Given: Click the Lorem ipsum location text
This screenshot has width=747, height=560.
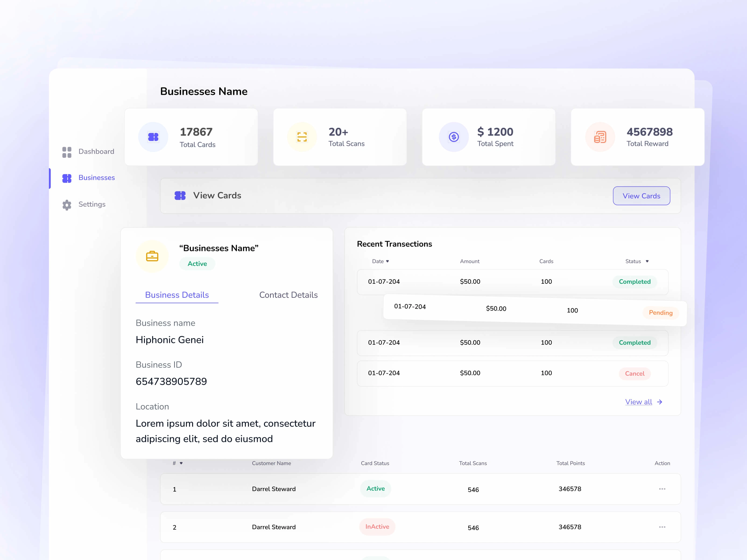Looking at the screenshot, I should click(x=226, y=431).
